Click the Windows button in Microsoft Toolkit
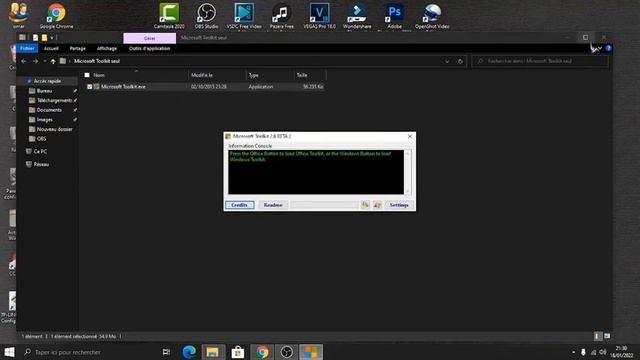This screenshot has height=360, width=640. tap(377, 205)
